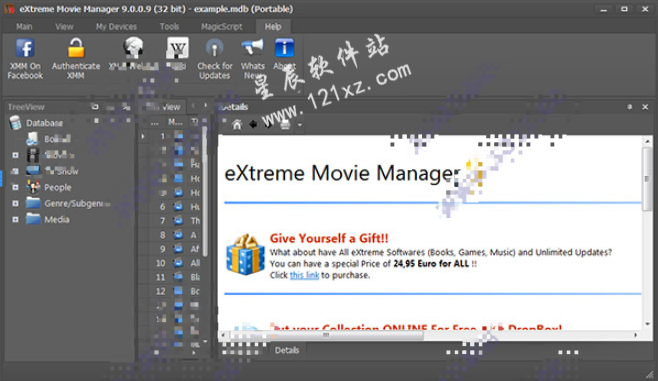
Task: Click the gift box icon
Action: point(245,254)
